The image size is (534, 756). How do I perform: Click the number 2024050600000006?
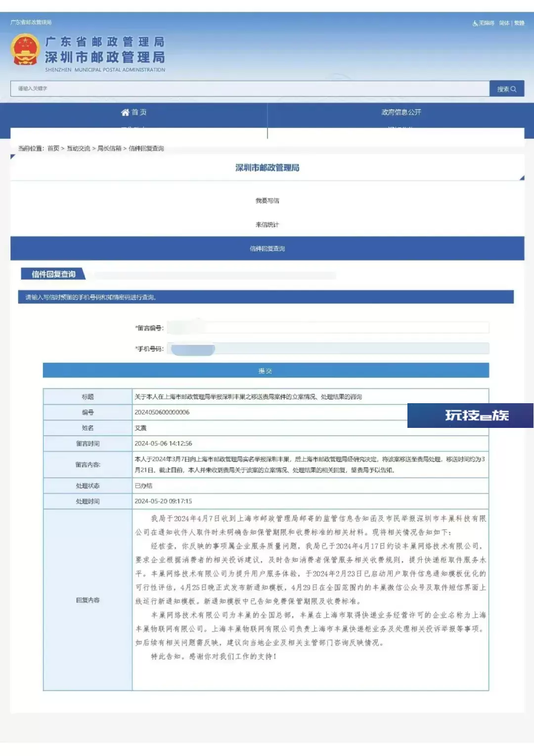[x=162, y=412]
